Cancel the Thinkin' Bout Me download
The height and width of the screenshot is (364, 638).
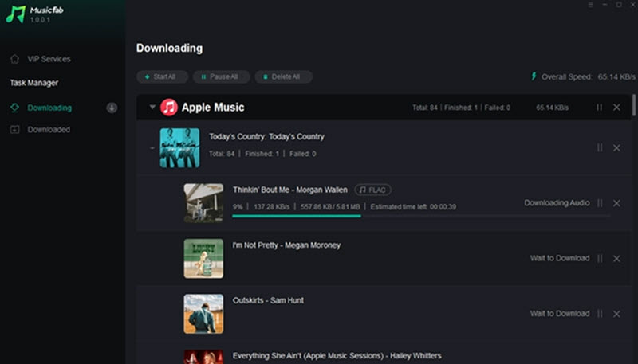[616, 203]
